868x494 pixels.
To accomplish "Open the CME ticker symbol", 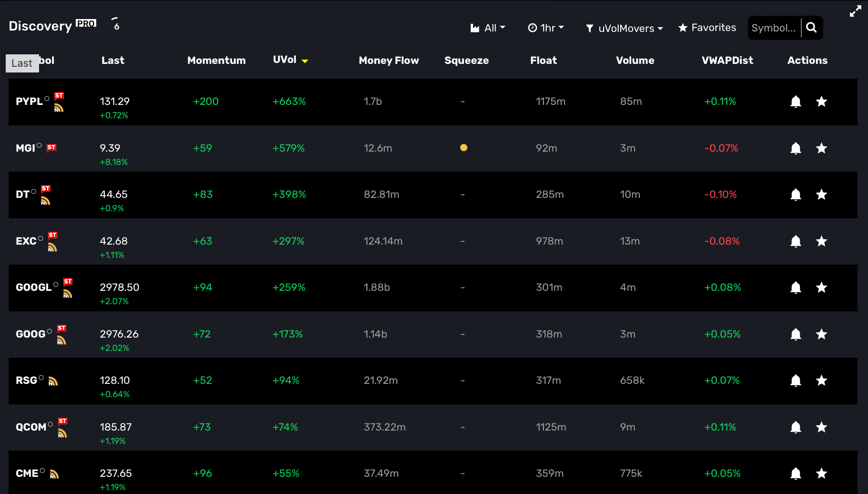I will [27, 473].
